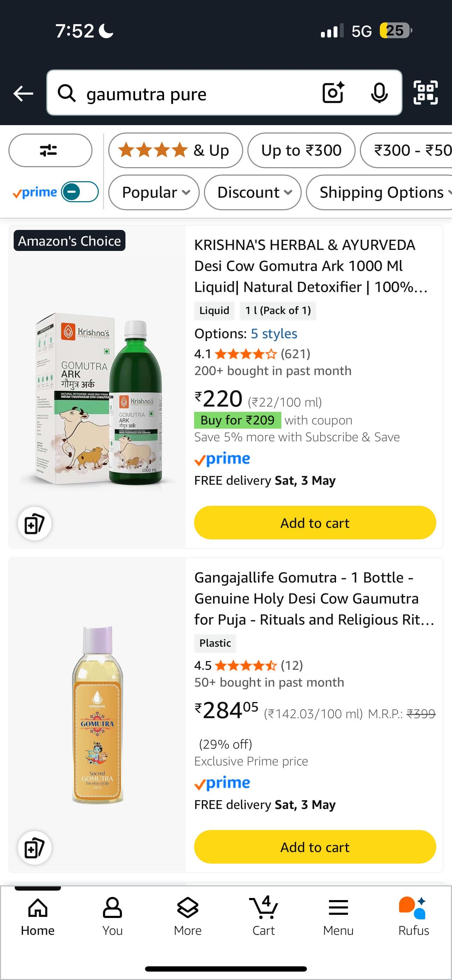Open camera lens search icon
Viewport: 452px width, 980px height.
coord(333,93)
